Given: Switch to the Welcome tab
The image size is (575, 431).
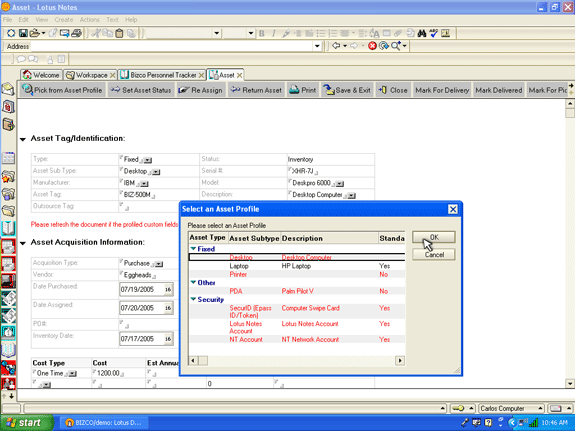Looking at the screenshot, I should point(42,75).
